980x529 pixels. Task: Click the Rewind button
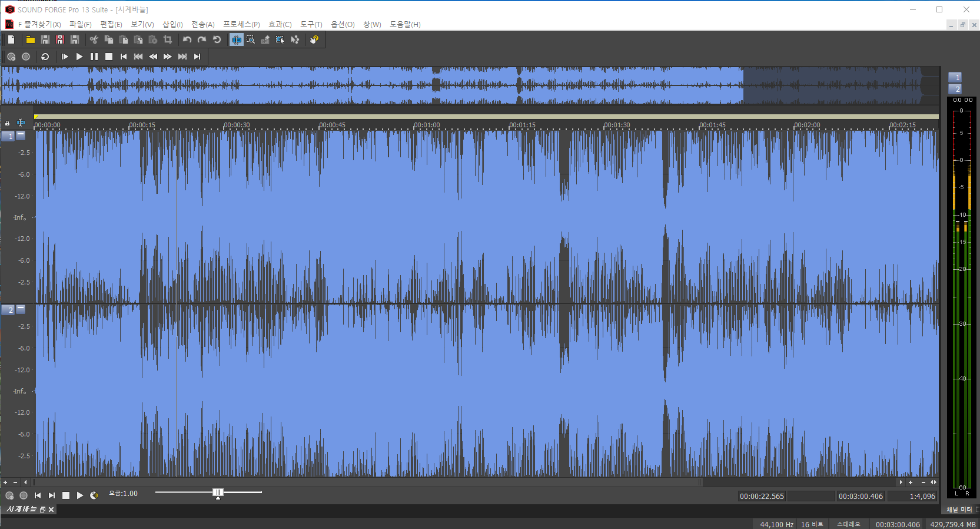tap(153, 57)
